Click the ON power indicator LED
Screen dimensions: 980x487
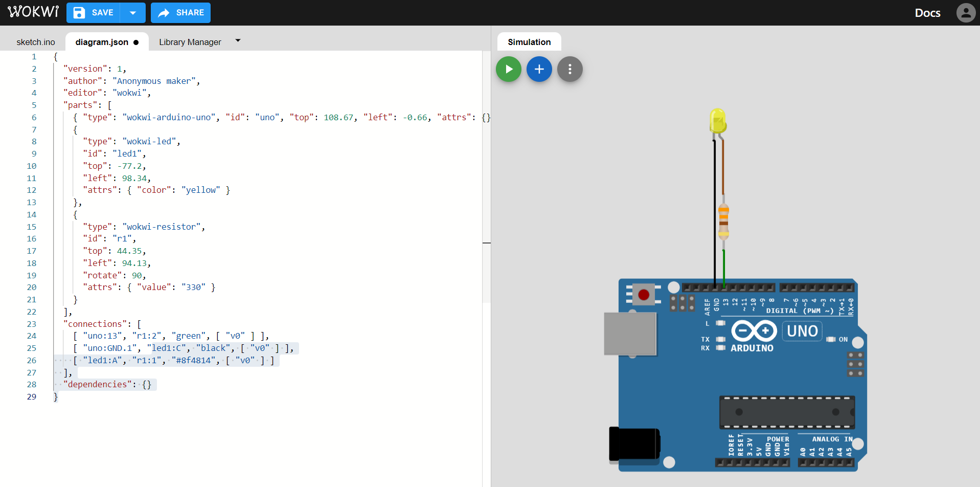point(831,339)
